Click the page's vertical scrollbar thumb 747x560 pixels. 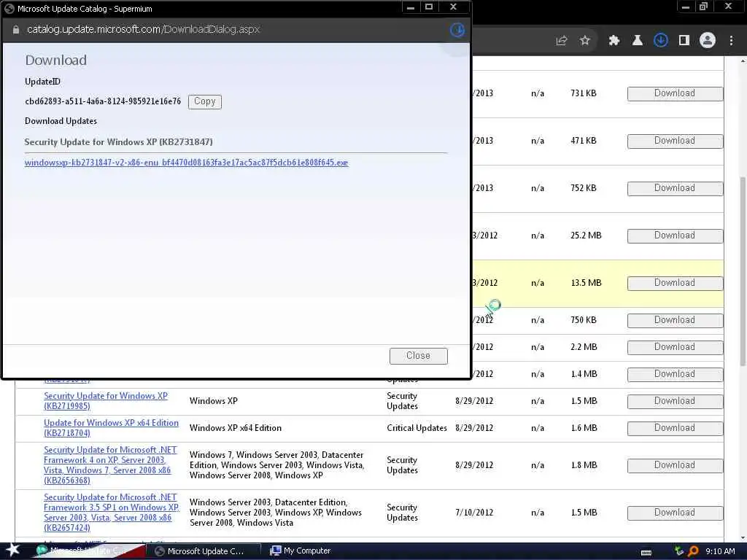click(x=742, y=271)
